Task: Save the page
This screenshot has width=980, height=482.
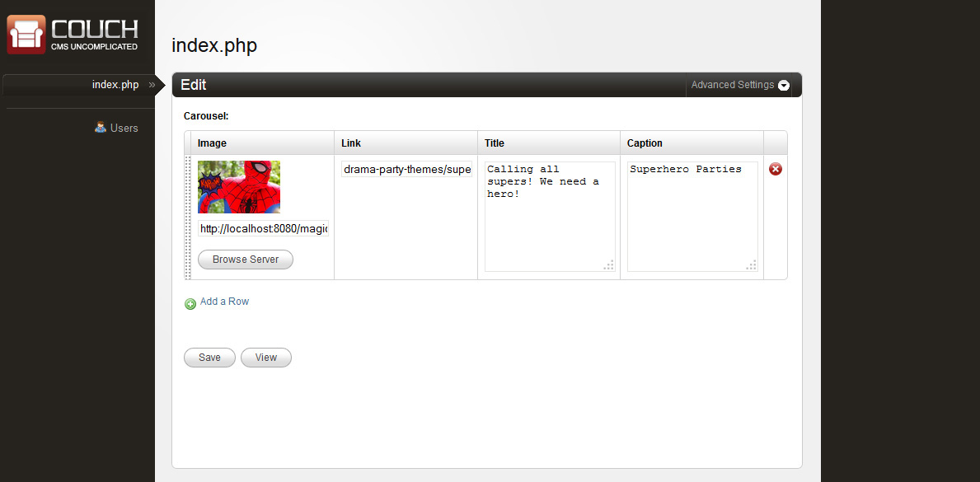Action: [x=209, y=358]
